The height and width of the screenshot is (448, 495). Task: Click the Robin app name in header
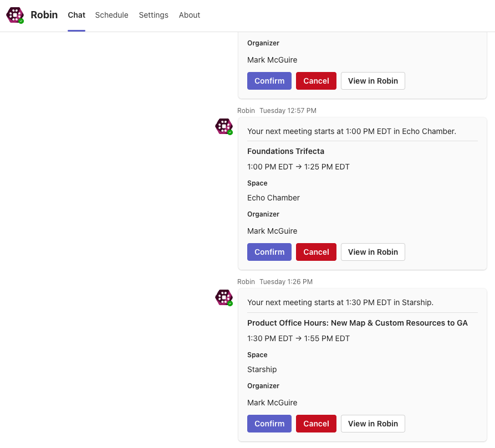coord(44,15)
